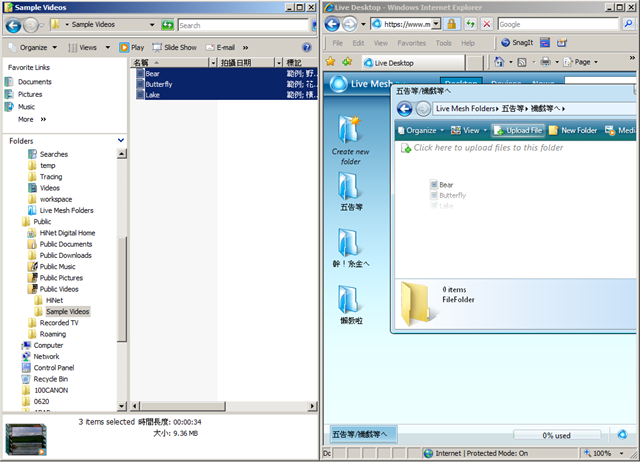Viewport: 640px width, 462px height.
Task: Show more toolbar commands chevron after E-mail
Action: (x=245, y=48)
